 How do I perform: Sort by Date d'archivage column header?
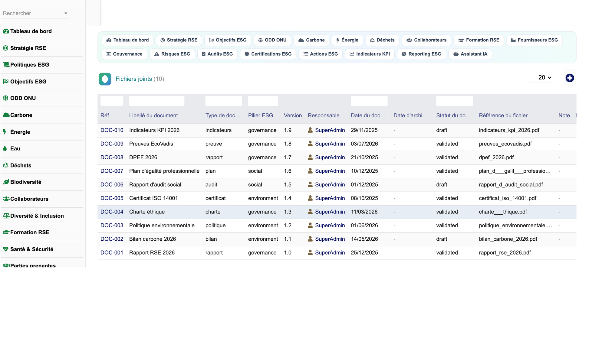click(x=410, y=115)
